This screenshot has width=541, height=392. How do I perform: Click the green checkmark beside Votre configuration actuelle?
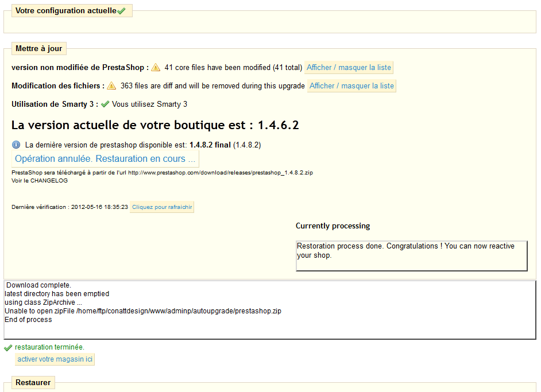[121, 11]
